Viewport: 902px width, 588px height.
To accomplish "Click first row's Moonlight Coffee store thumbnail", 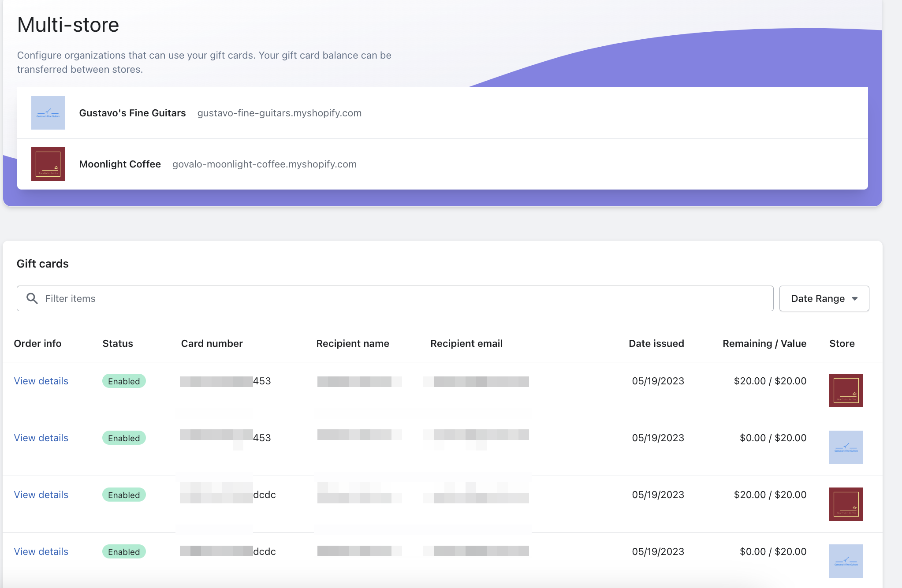I will click(846, 391).
